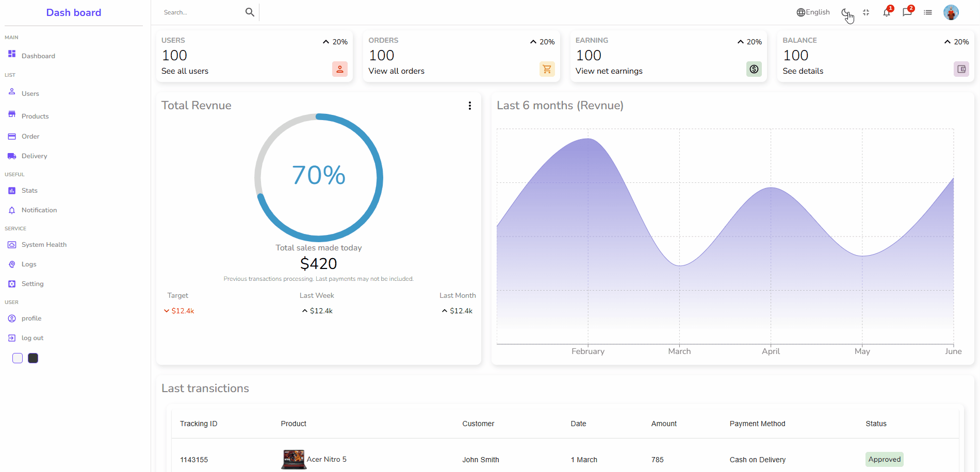Open the English language selector
Image resolution: width=980 pixels, height=472 pixels.
[813, 12]
